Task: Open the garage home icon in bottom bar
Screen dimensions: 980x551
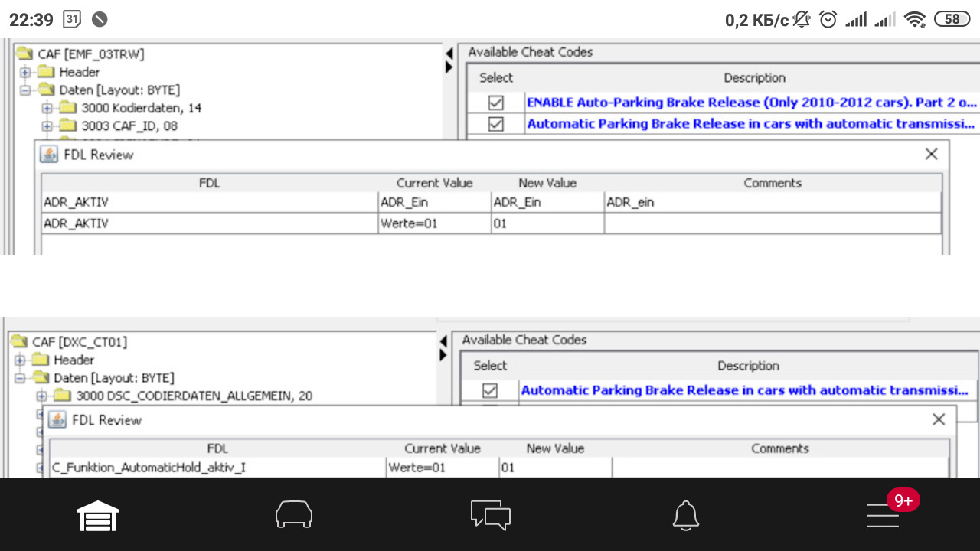Action: point(98,515)
